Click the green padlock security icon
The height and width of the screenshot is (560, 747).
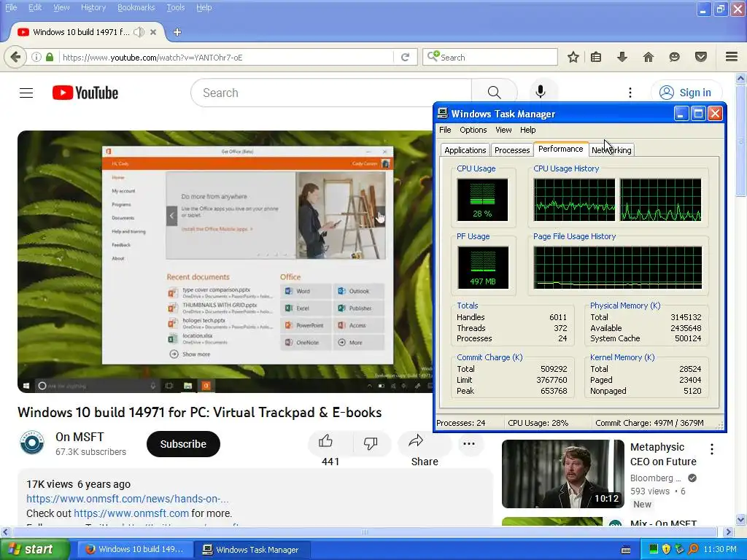tap(50, 57)
